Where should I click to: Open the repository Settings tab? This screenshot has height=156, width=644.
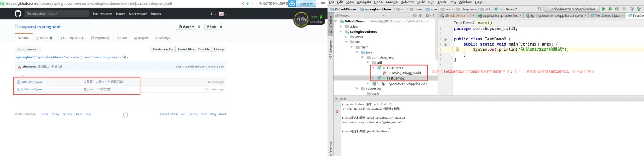[162, 38]
